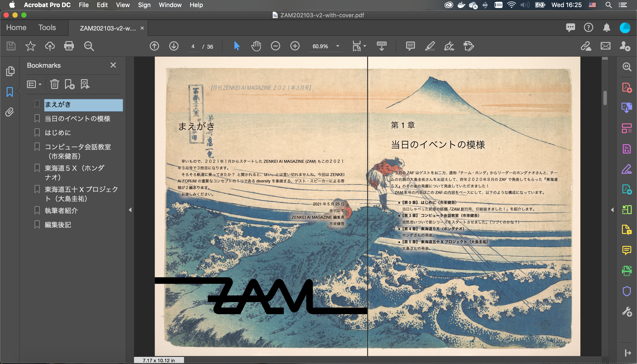Jump to 編集後記 bookmark

pos(58,225)
